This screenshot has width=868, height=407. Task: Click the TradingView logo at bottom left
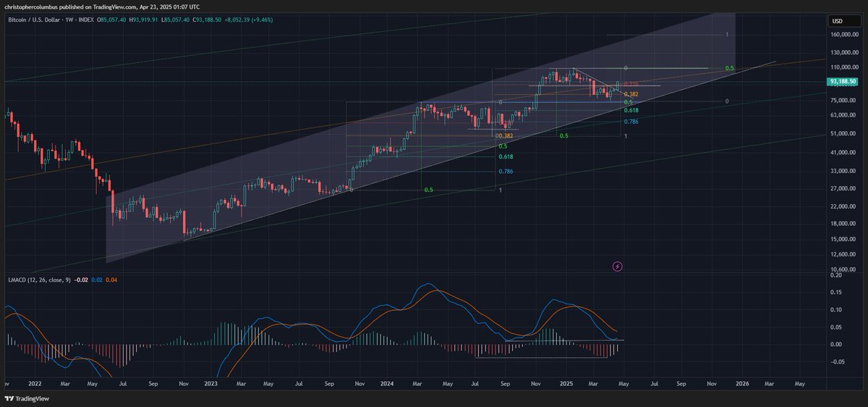click(x=25, y=399)
